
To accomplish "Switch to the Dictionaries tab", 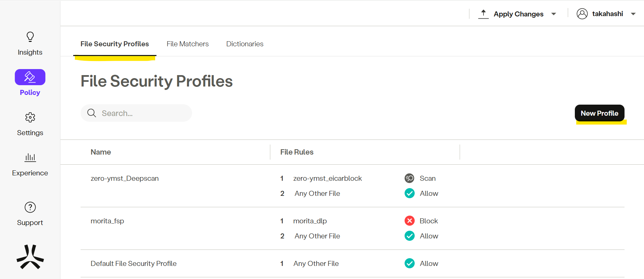I will point(244,44).
